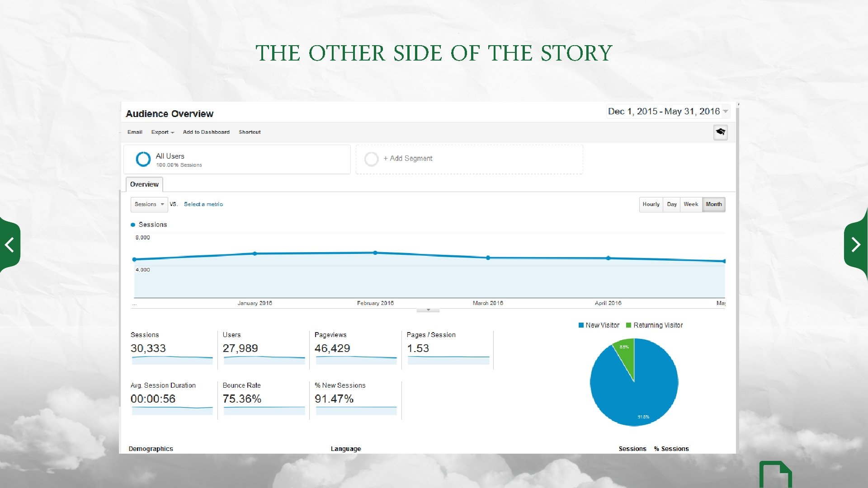Image resolution: width=868 pixels, height=488 pixels.
Task: Click the All Users segment circle
Action: click(x=143, y=159)
